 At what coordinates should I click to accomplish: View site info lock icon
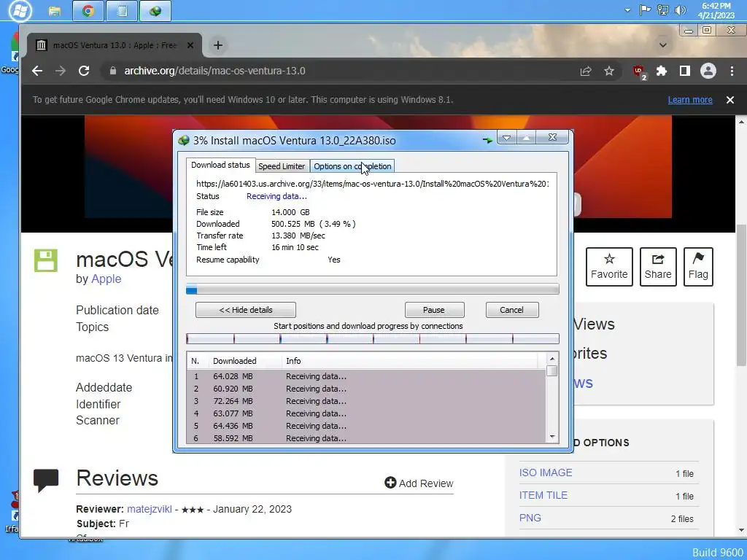click(x=113, y=71)
